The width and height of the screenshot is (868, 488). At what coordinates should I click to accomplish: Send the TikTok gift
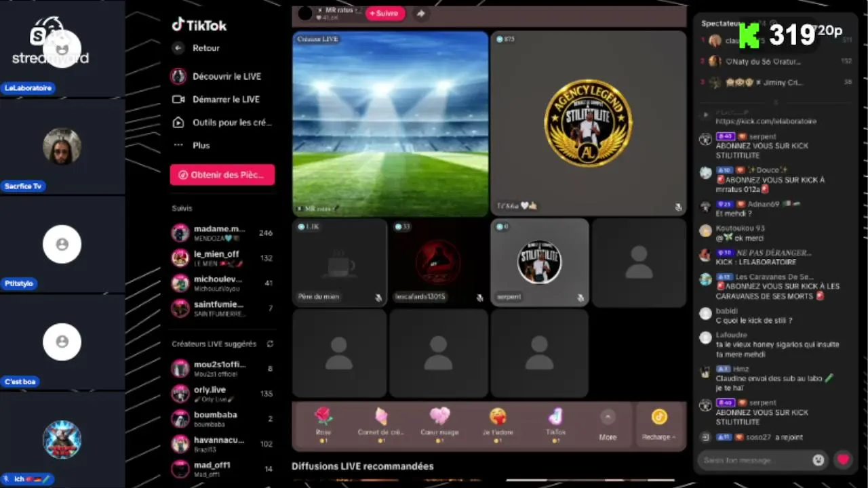pyautogui.click(x=555, y=425)
